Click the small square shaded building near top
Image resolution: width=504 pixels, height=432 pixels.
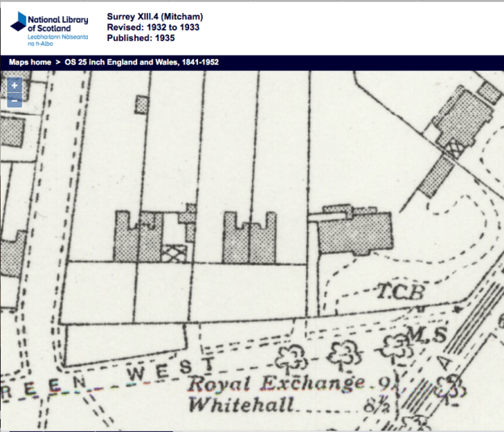point(142,104)
